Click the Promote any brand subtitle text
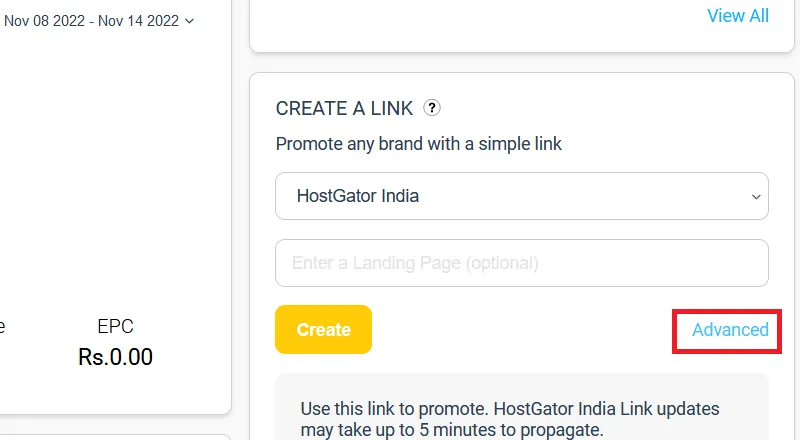The height and width of the screenshot is (440, 800). pyautogui.click(x=418, y=144)
